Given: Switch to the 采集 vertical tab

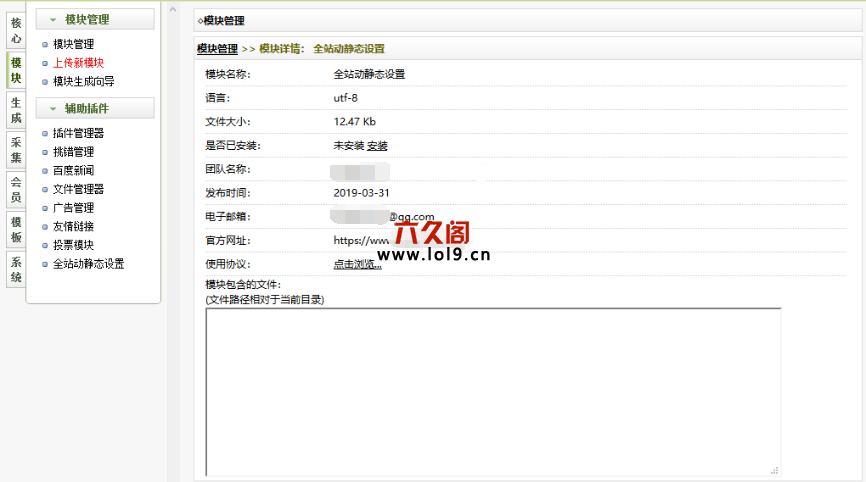Looking at the screenshot, I should (x=15, y=150).
